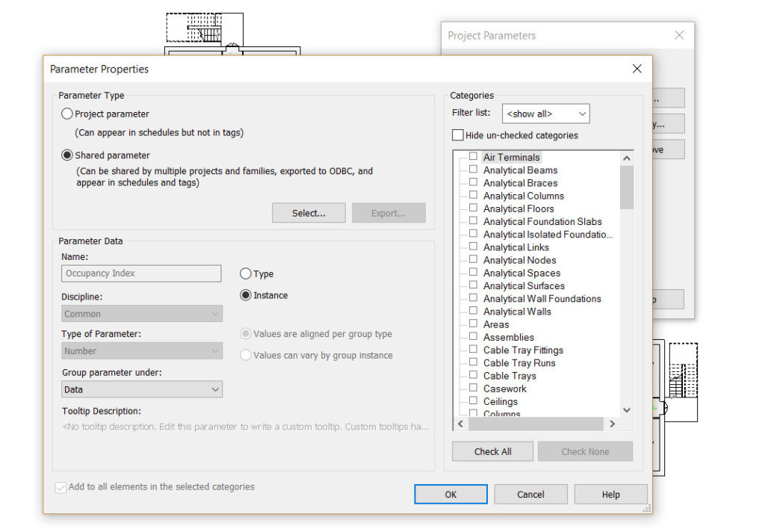Open the Group parameter under dropdown
The height and width of the screenshot is (532, 765).
[142, 389]
